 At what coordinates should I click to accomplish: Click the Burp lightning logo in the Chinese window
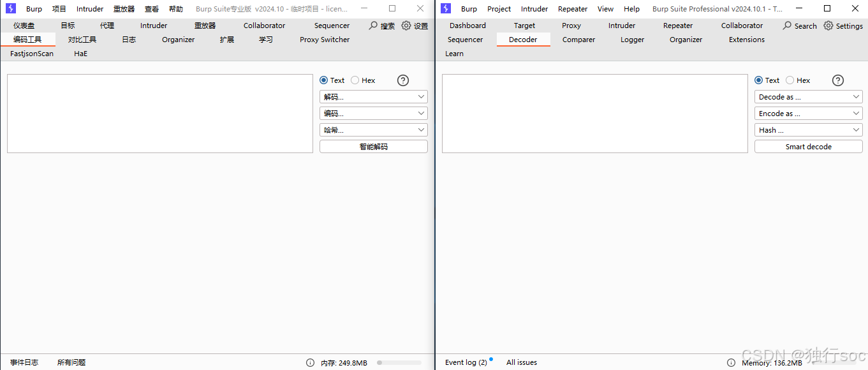click(x=11, y=8)
